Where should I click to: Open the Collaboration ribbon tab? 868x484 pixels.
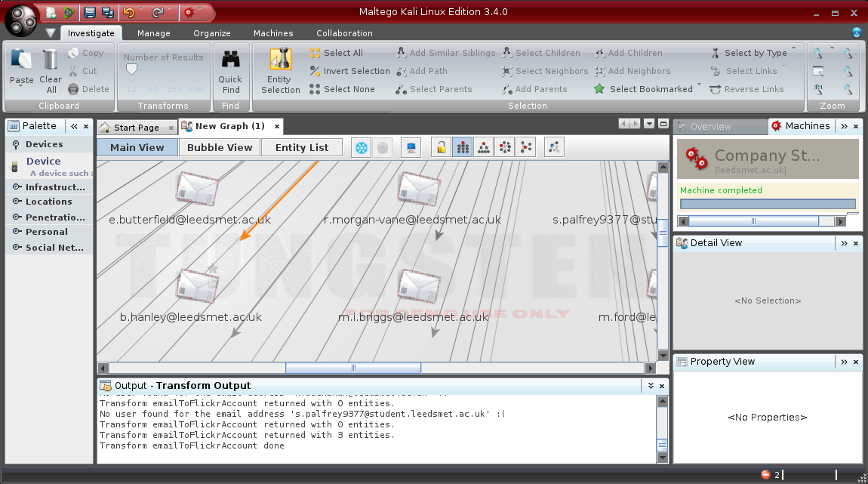click(x=344, y=33)
